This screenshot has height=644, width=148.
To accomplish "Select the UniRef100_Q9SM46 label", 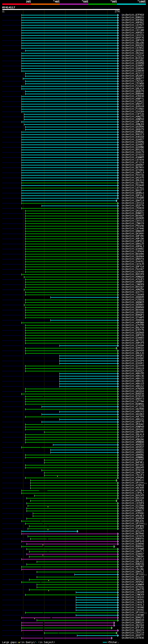I will (x=133, y=50).
